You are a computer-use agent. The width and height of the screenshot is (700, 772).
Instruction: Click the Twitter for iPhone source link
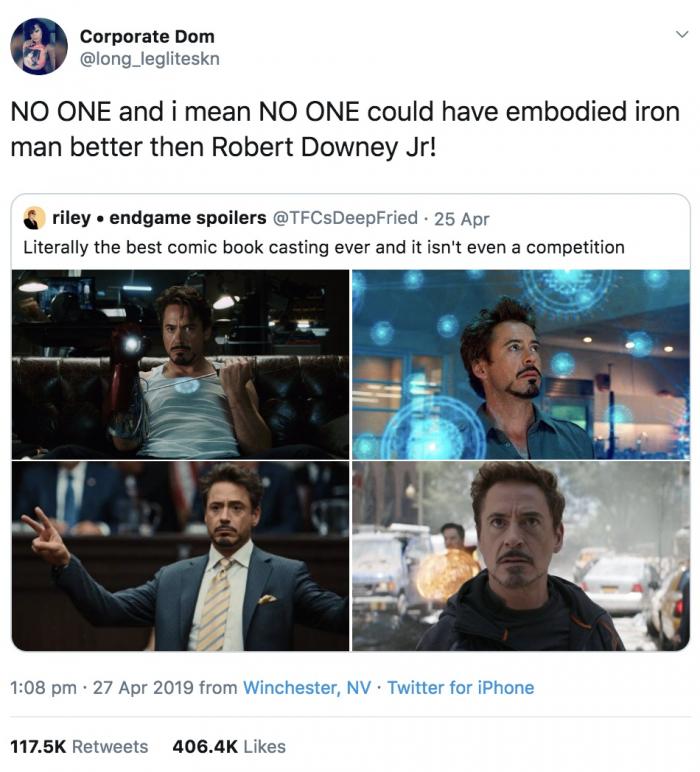460,687
